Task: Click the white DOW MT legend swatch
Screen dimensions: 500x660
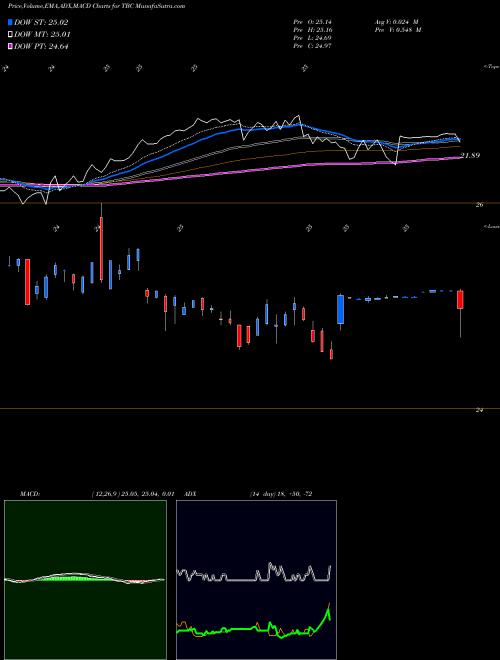Action: pyautogui.click(x=10, y=35)
